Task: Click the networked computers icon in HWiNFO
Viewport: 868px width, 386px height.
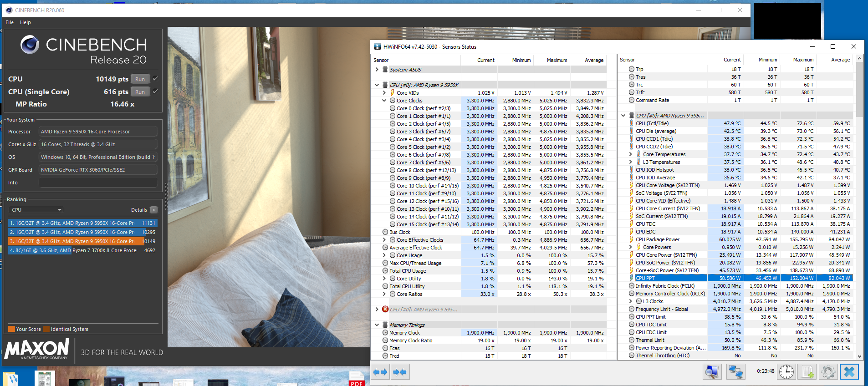Action: point(735,372)
